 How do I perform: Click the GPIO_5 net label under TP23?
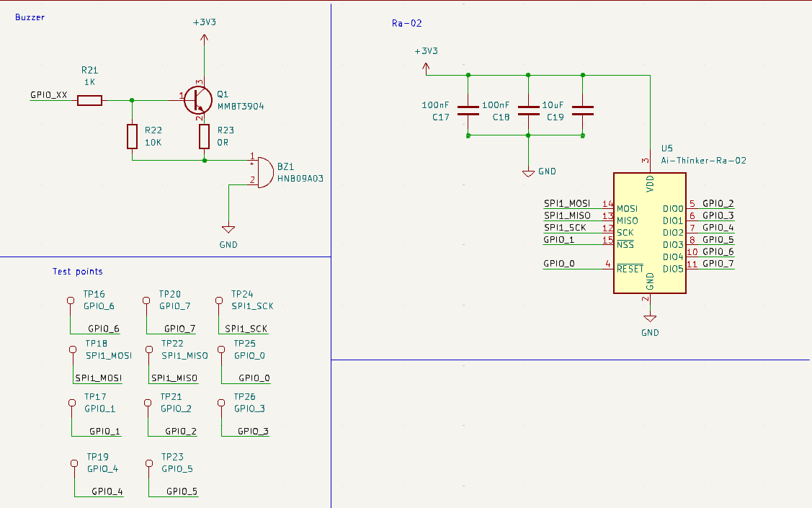point(182,491)
